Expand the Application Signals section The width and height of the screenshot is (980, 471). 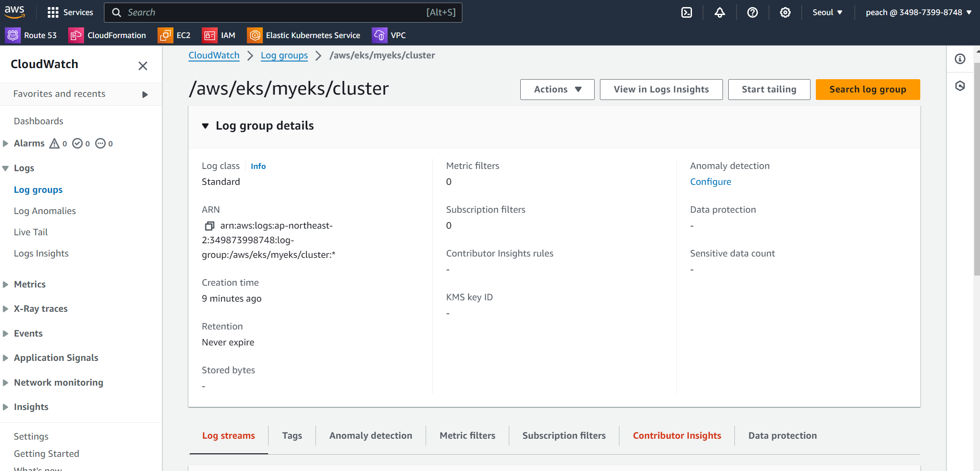pos(5,358)
